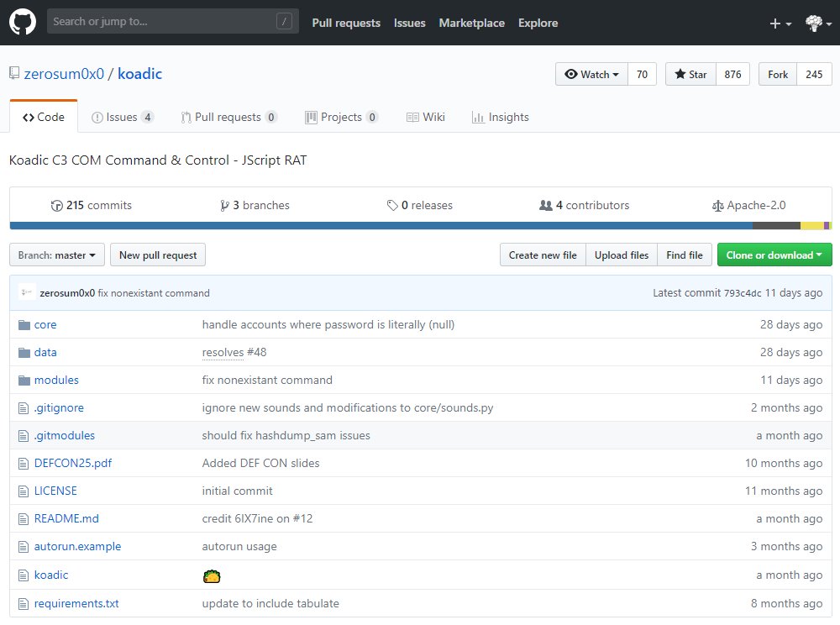840x625 pixels.
Task: Click the license scale icon
Action: [718, 206]
